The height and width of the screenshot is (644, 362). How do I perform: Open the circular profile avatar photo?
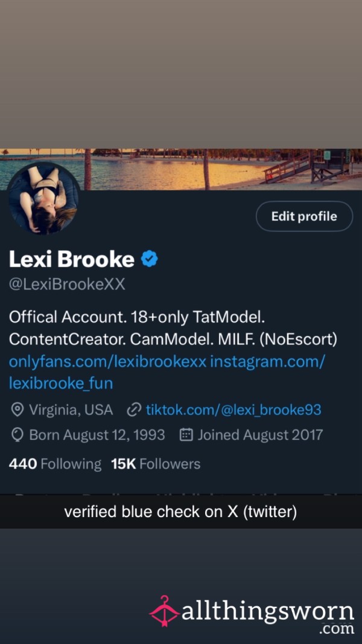43,198
